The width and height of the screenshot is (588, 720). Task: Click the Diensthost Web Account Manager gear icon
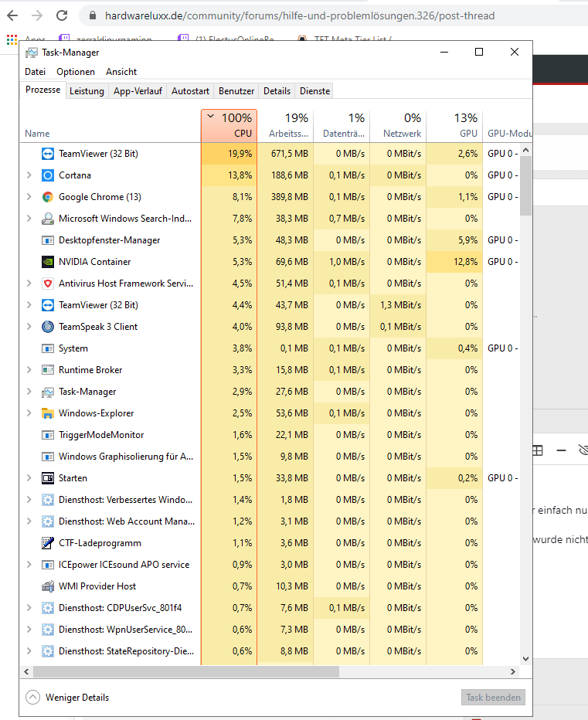tap(48, 521)
